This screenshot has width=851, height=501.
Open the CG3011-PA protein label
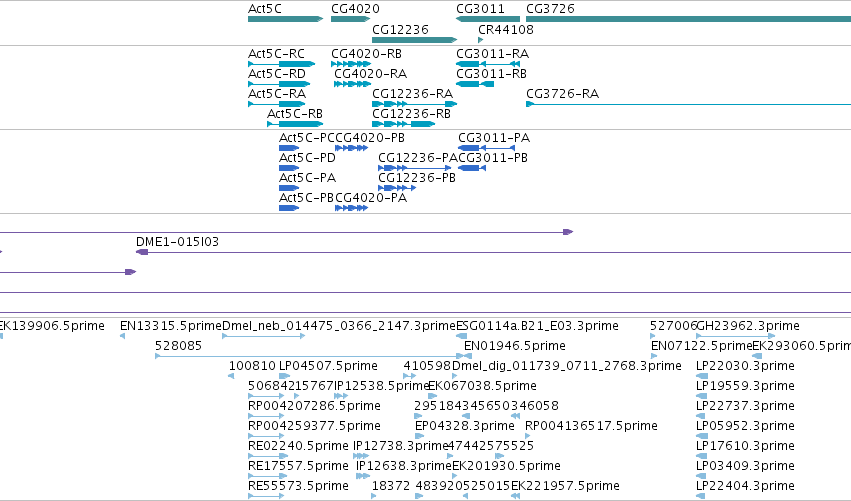[x=494, y=138]
